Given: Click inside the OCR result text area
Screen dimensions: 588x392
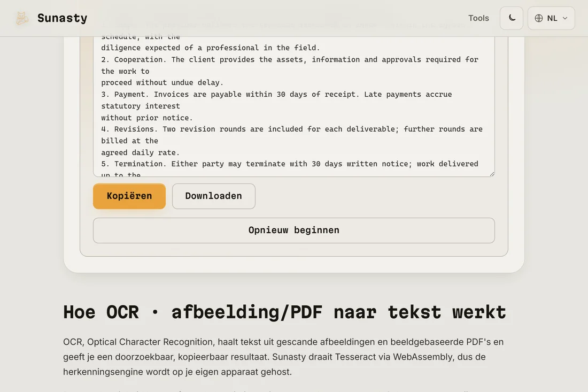Looking at the screenshot, I should coord(294,106).
